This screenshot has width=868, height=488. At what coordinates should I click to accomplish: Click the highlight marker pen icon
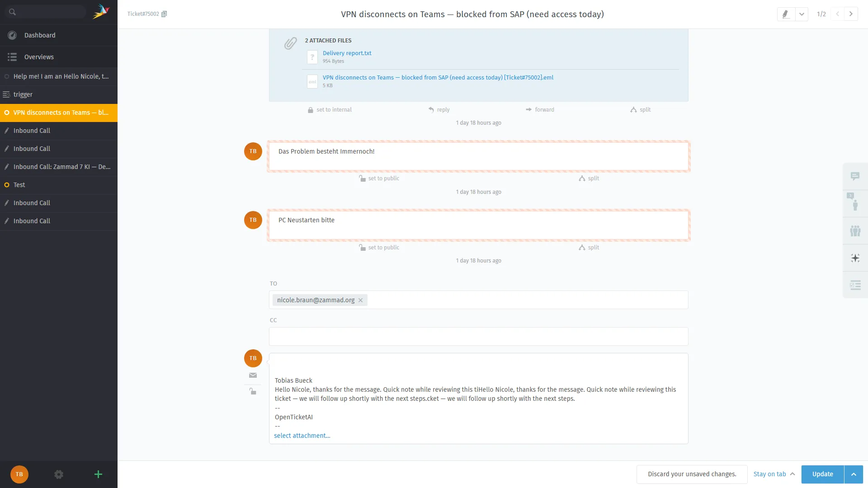pyautogui.click(x=786, y=14)
